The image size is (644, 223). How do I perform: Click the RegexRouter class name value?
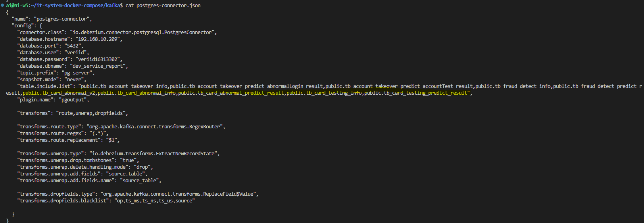(x=156, y=127)
